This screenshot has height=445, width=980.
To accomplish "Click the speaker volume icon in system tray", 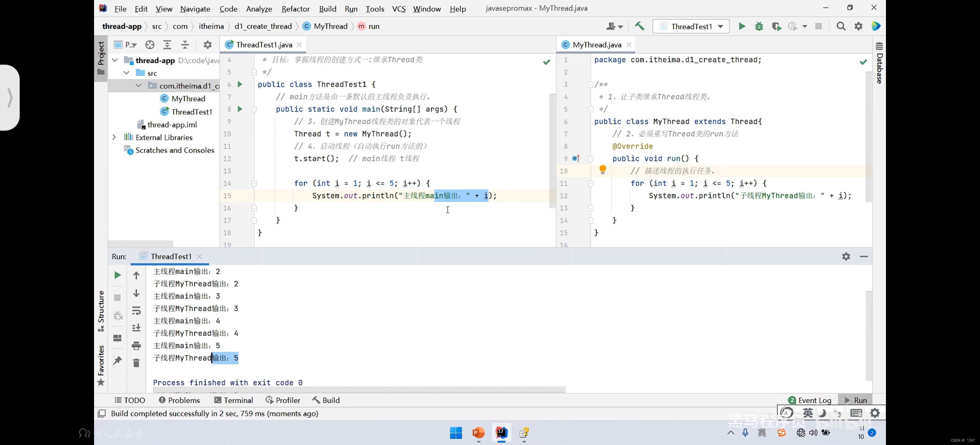I will (813, 433).
